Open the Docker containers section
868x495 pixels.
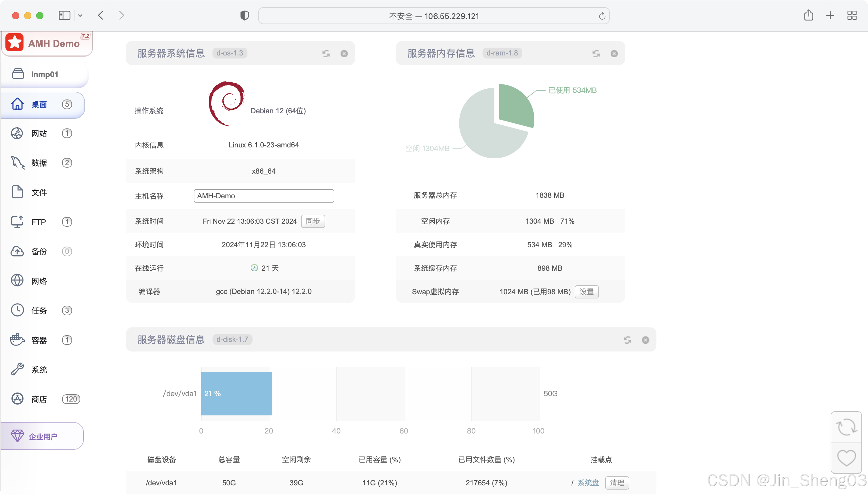click(x=39, y=340)
